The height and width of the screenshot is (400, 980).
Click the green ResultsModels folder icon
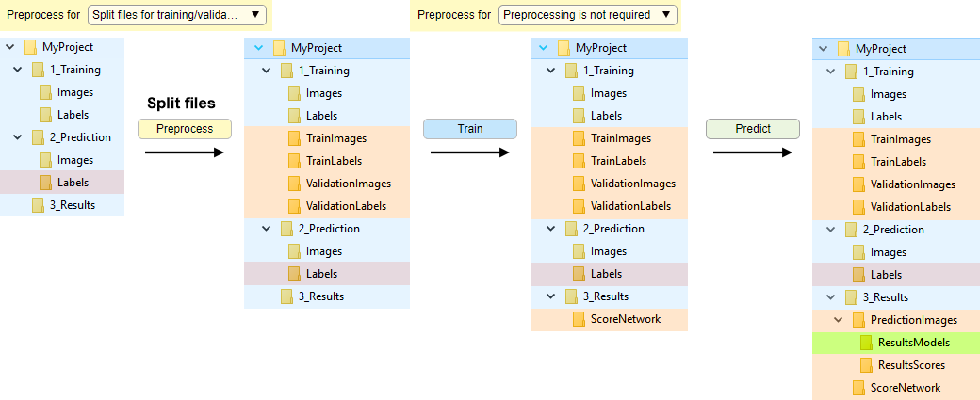pyautogui.click(x=867, y=343)
